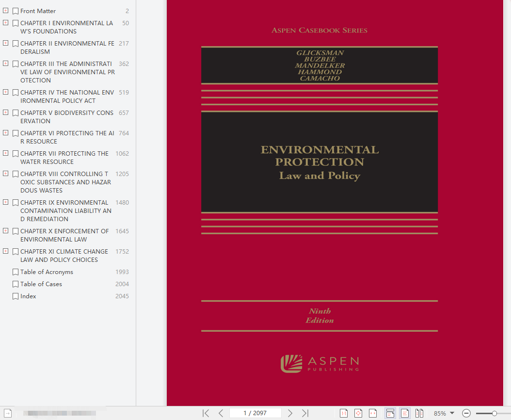Open the Table of Cases bookmark
Viewport: 511px width, 420px height.
[x=41, y=284]
